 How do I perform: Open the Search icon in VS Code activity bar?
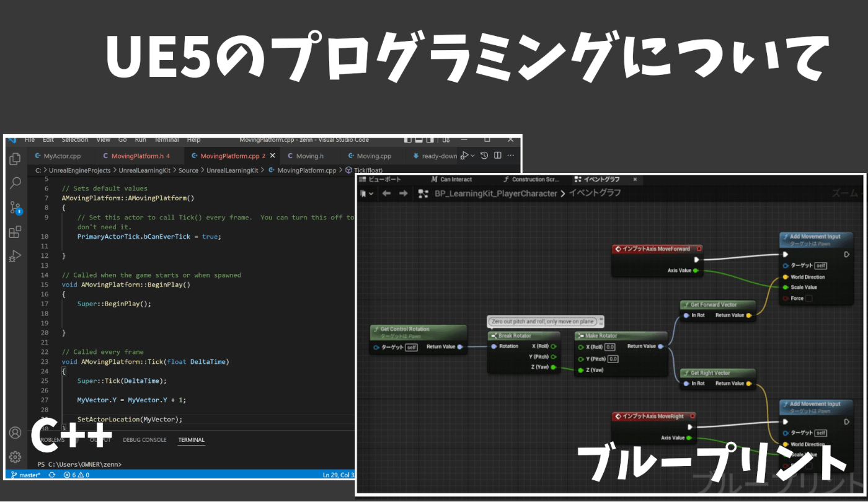pos(15,183)
